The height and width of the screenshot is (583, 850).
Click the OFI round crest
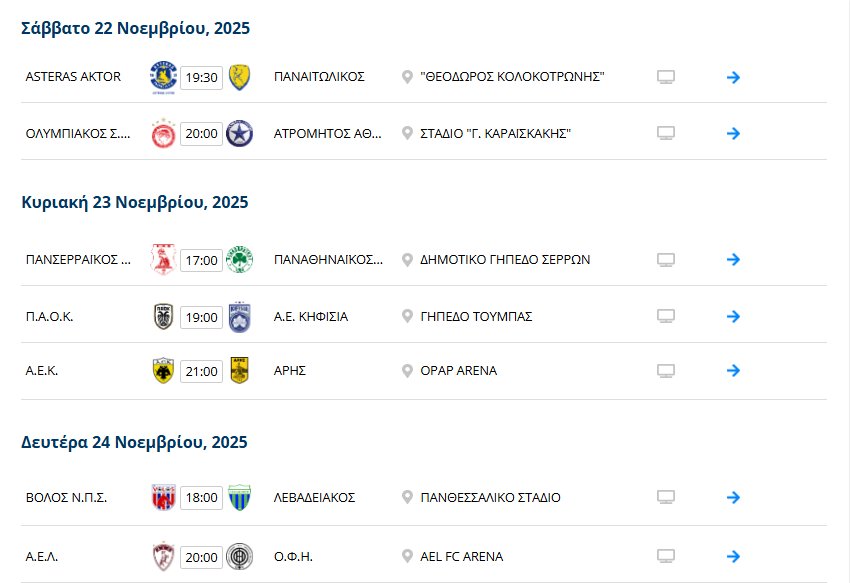(x=239, y=556)
